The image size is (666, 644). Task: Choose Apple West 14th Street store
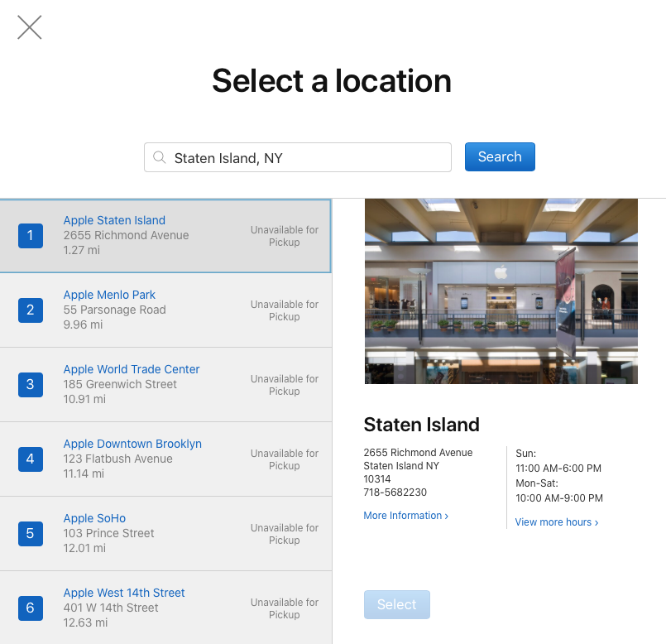[x=124, y=593]
